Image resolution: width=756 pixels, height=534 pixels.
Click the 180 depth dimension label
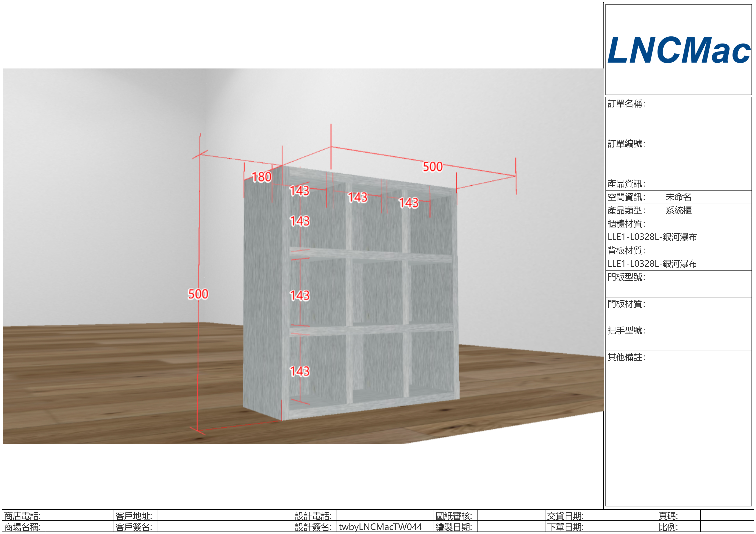click(261, 177)
